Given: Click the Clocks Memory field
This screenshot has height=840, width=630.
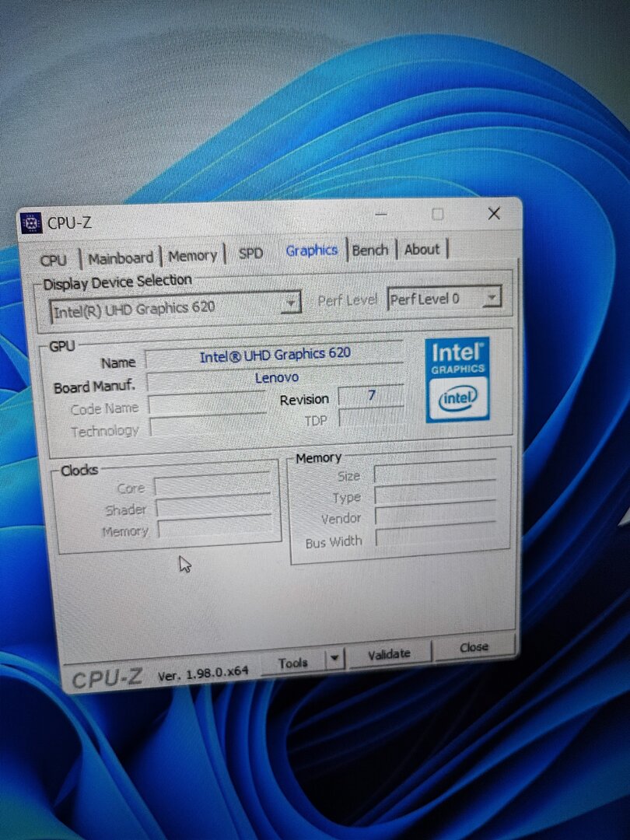Looking at the screenshot, I should (216, 526).
